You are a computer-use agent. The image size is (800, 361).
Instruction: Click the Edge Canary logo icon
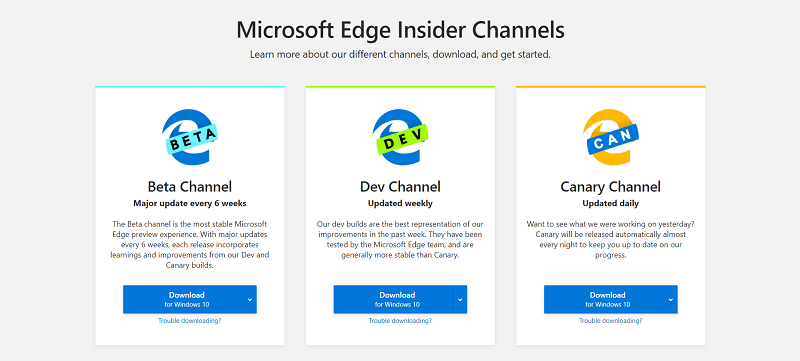[x=610, y=137]
